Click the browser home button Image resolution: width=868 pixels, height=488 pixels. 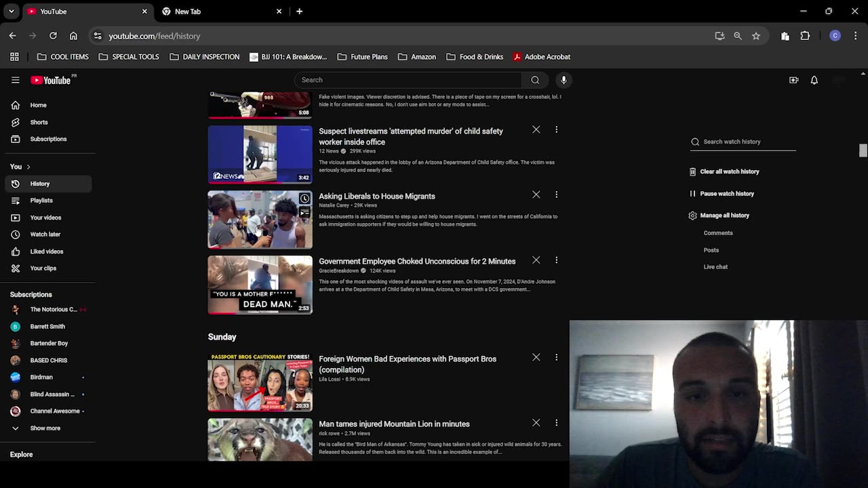(73, 36)
